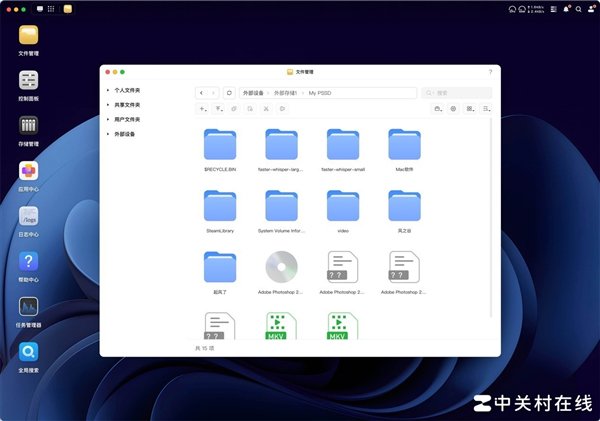Click the memory gauge icon in top bar

point(522,9)
